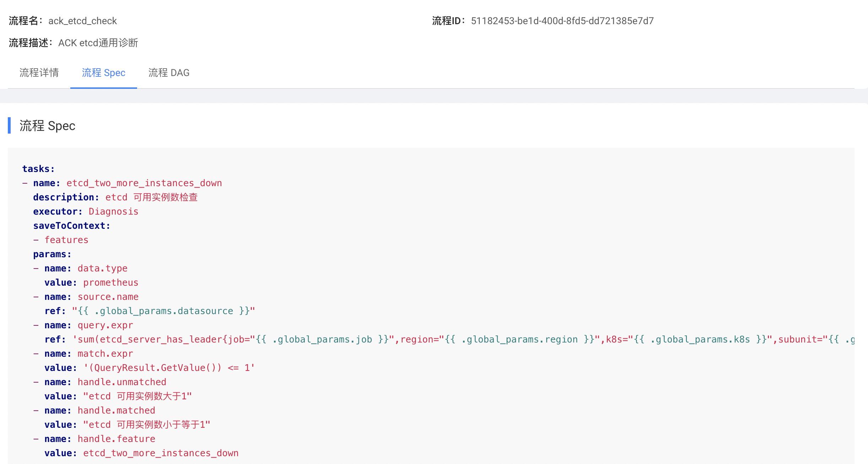Switch to the 流程 DAG tab
Image resolution: width=868 pixels, height=464 pixels.
point(169,72)
